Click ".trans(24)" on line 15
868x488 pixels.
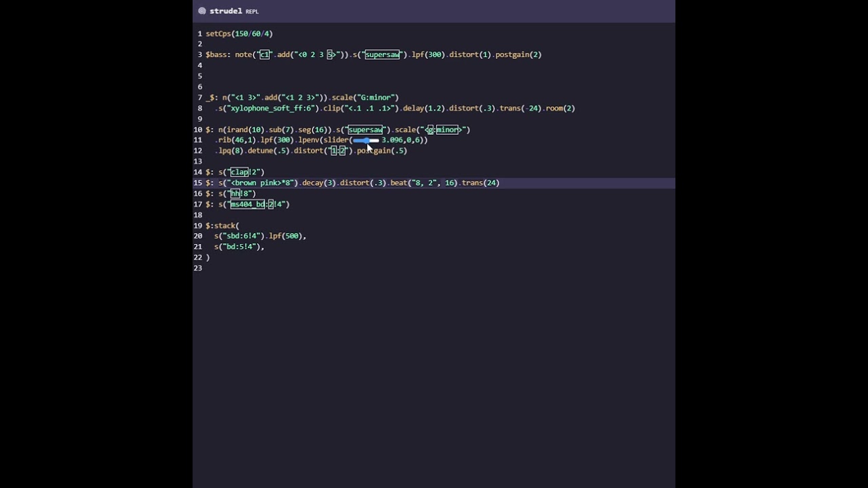click(479, 183)
